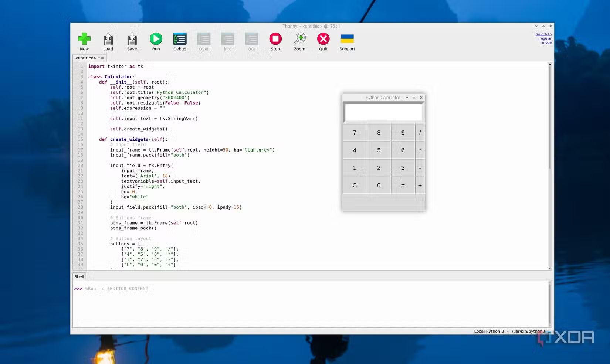Screen dimensions: 610x364
Task: Click the Save icon in the toolbar
Action: (132, 39)
